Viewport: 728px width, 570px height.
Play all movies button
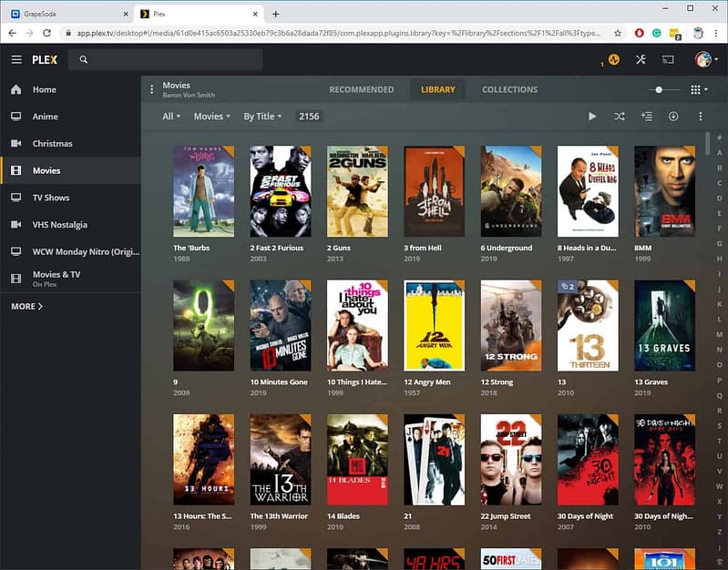coord(592,116)
